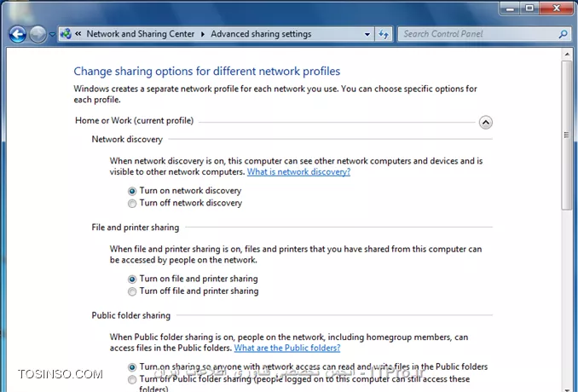The height and width of the screenshot is (392, 578).
Task: Click the scrollbar up arrow
Action: click(x=567, y=55)
